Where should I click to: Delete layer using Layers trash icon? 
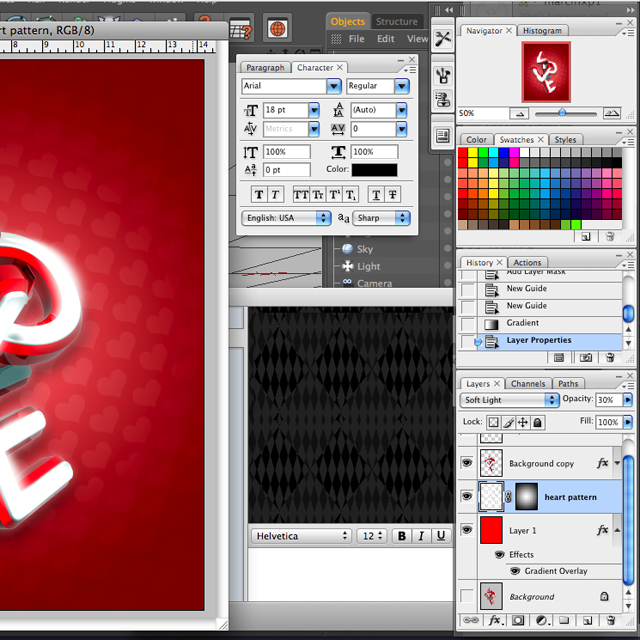click(611, 620)
